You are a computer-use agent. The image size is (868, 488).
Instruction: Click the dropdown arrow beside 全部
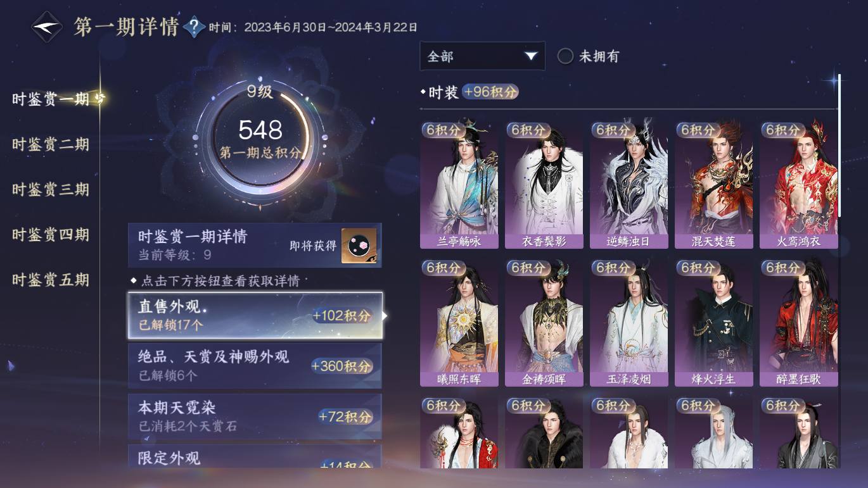tap(531, 56)
